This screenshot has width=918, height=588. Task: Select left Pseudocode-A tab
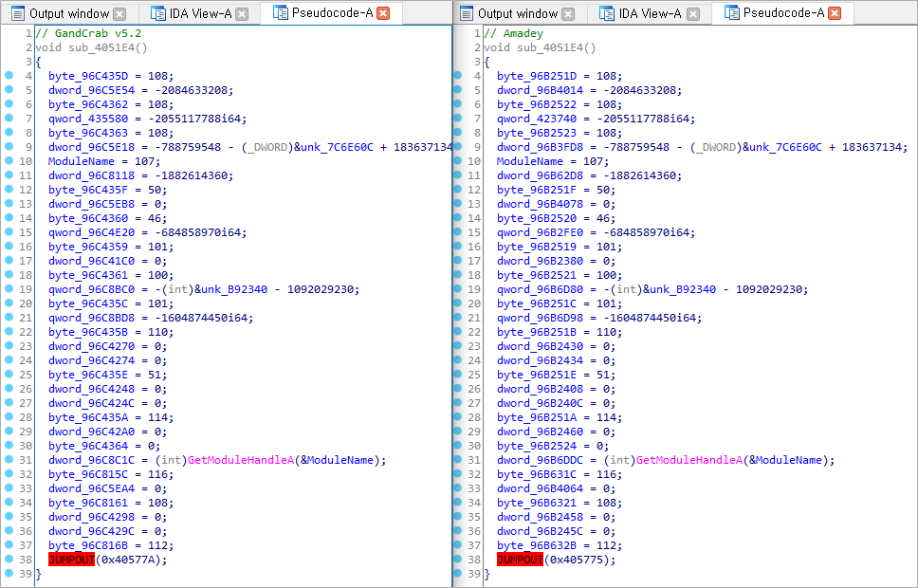click(x=332, y=13)
